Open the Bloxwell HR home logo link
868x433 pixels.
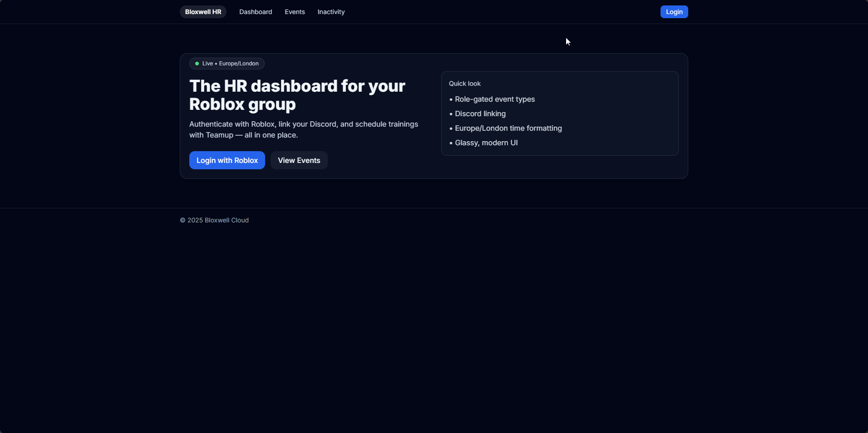point(203,12)
